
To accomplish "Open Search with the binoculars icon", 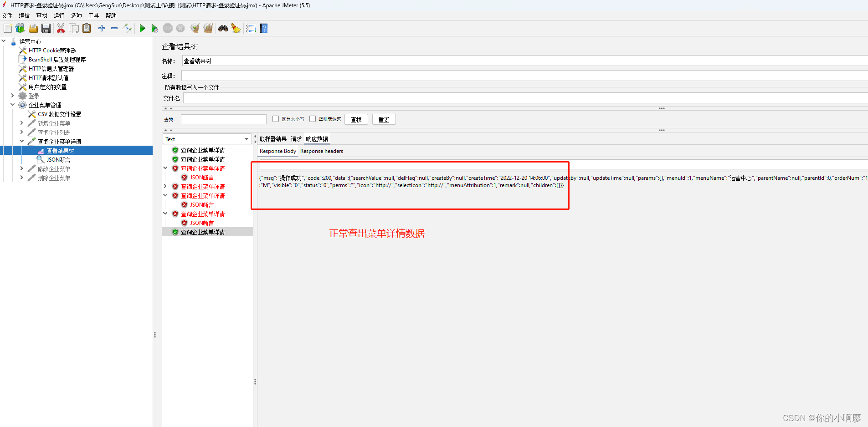I will [223, 28].
